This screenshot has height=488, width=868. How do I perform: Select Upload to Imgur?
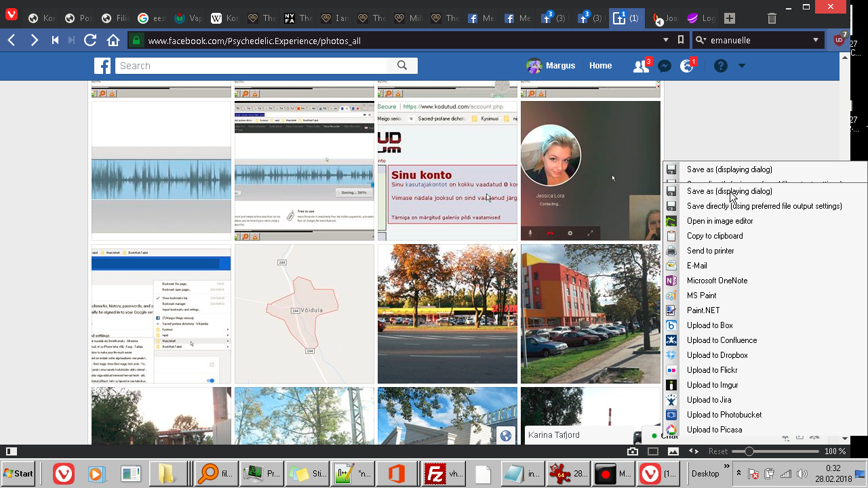tap(765, 385)
